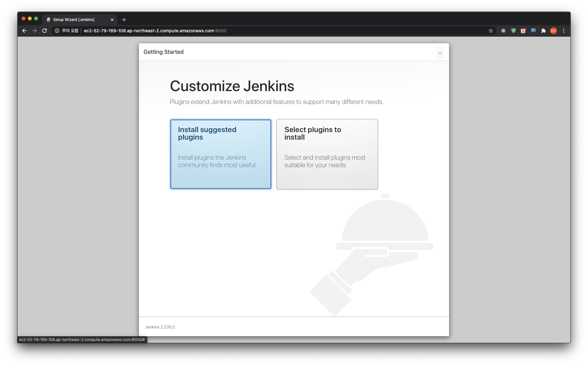Open a new browser tab

click(124, 20)
